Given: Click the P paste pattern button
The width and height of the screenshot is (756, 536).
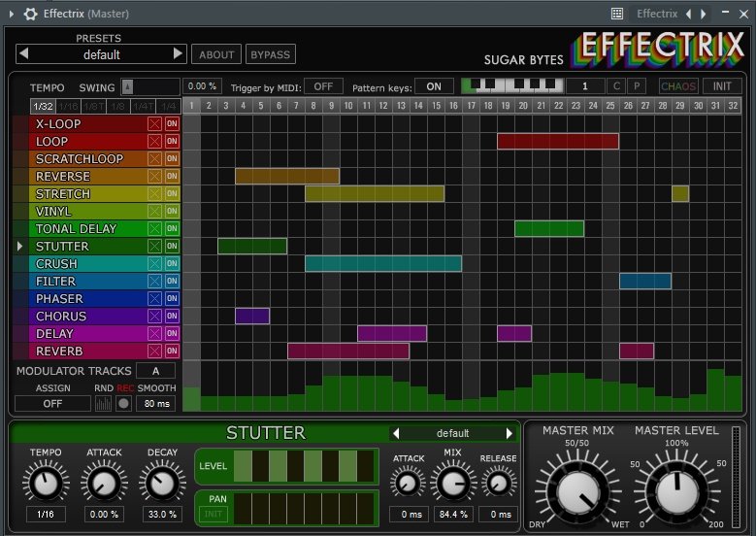Looking at the screenshot, I should (x=637, y=86).
